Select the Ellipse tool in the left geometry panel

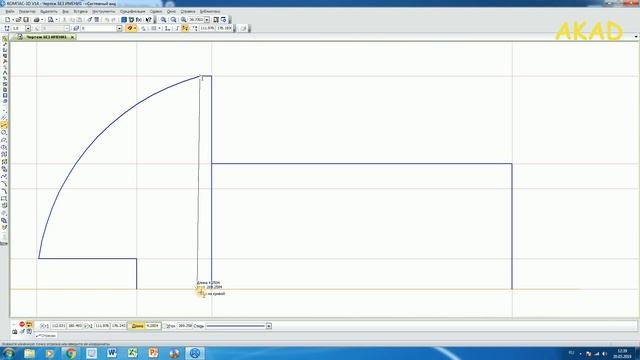click(x=4, y=147)
